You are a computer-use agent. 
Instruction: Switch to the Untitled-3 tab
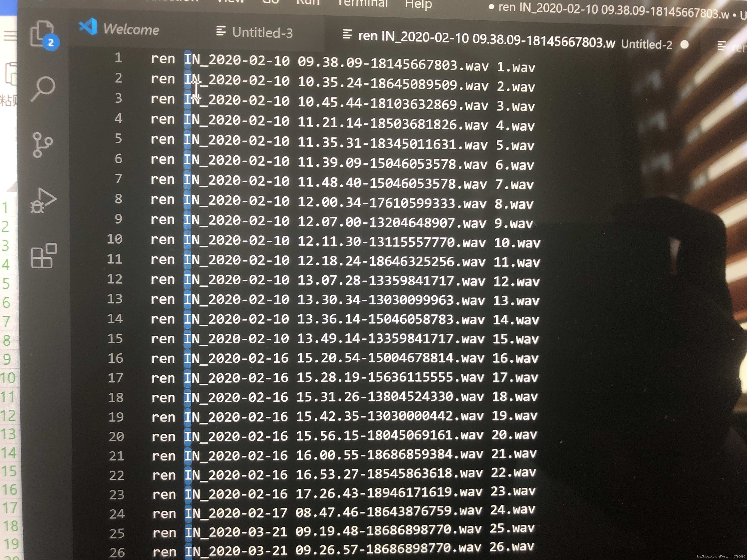(x=262, y=33)
